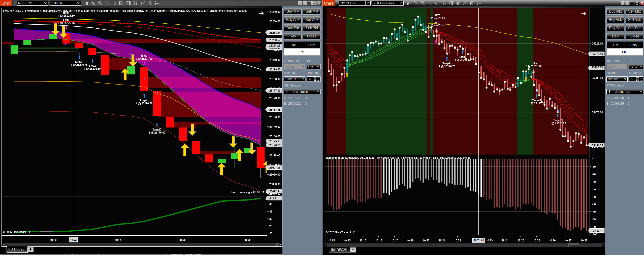
Task: Open order quantity calculator in left Chart Trader
Action: click(315, 79)
